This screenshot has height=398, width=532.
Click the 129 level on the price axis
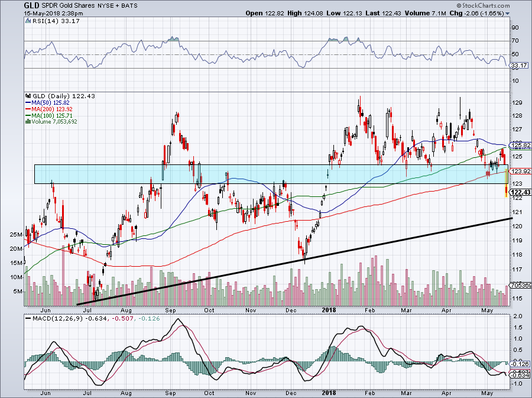517,103
